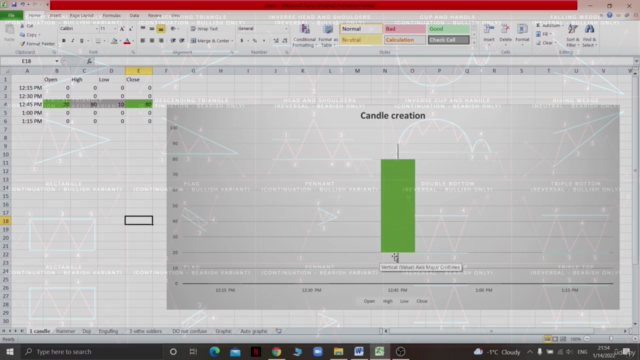The width and height of the screenshot is (640, 360).
Task: Click Top Align icon
Action: [143, 29]
